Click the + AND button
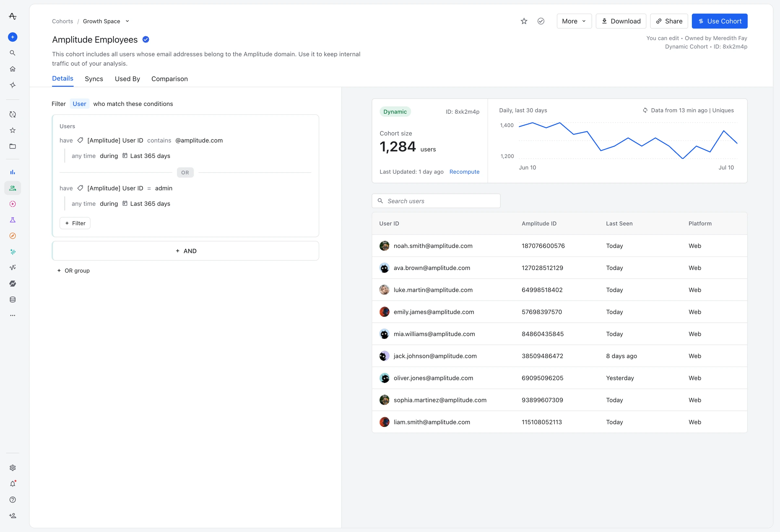This screenshot has width=780, height=532. [186, 251]
